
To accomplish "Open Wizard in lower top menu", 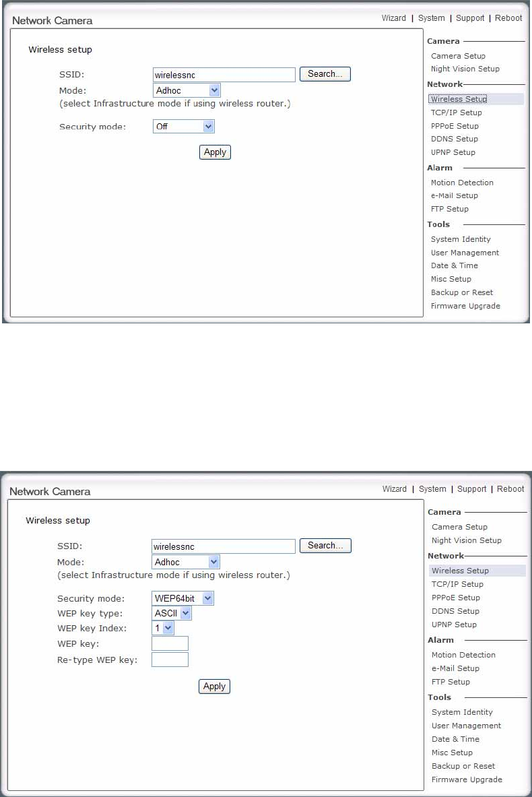I will click(x=395, y=489).
